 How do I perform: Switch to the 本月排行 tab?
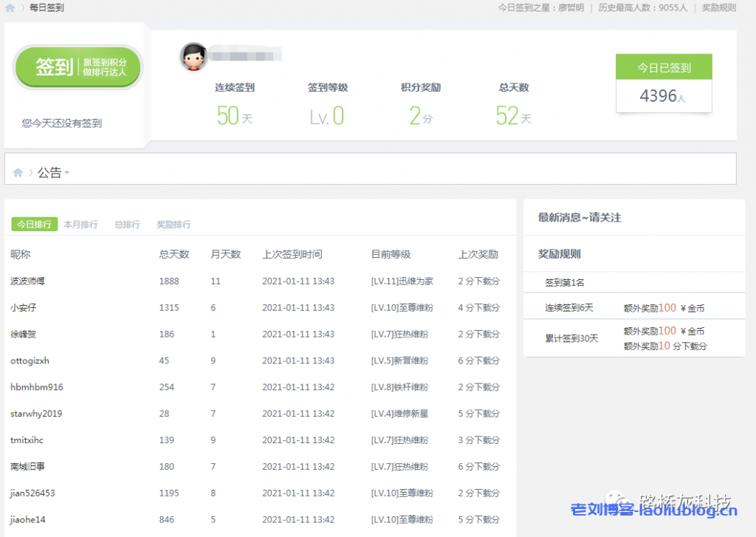point(80,225)
